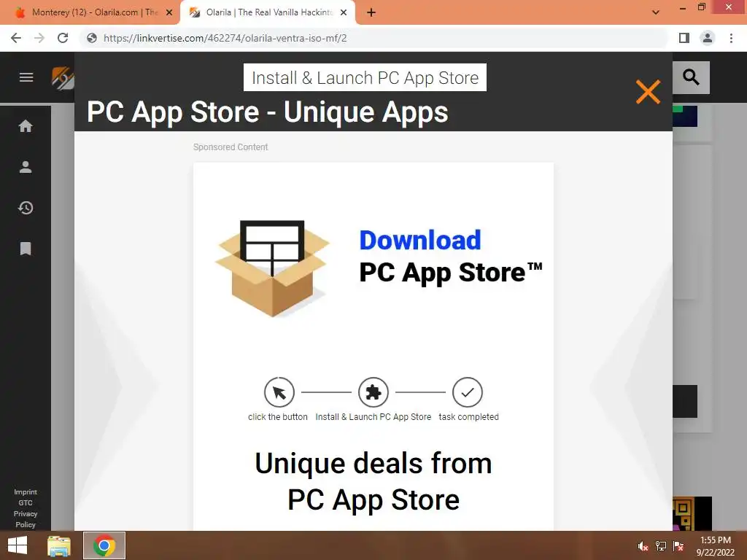Click the PC App Store box image

pyautogui.click(x=273, y=268)
